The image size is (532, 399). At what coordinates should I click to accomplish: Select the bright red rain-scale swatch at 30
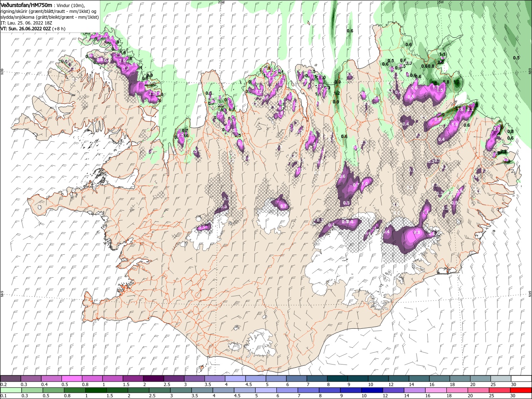(520, 390)
